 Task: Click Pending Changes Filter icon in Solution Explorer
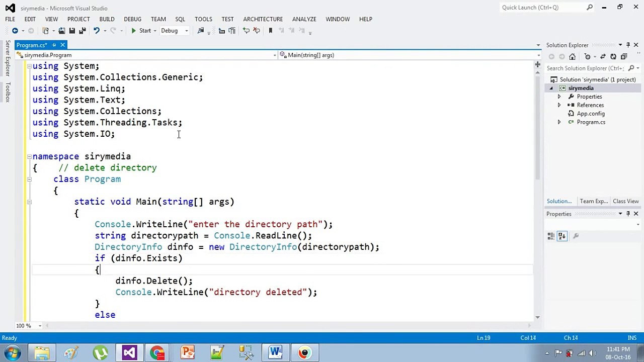587,57
